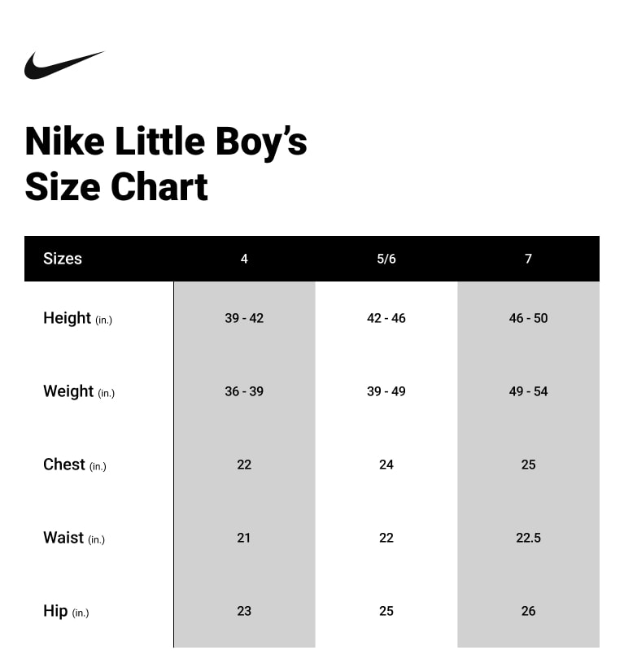
Task: Click the 49 - 54 weight value
Action: 528,391
